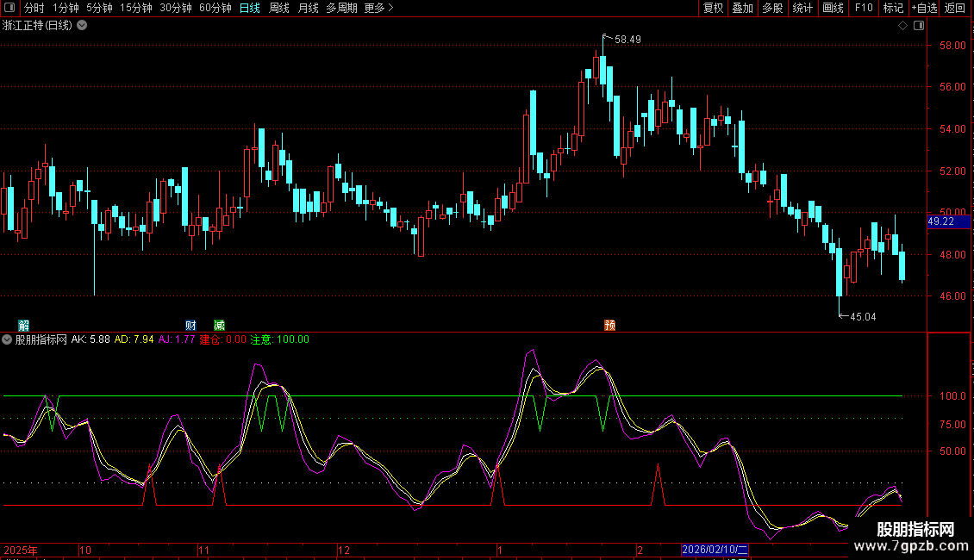Viewport: 974px width, 560px height.
Task: Add stock via +自选 button
Action: tap(924, 9)
